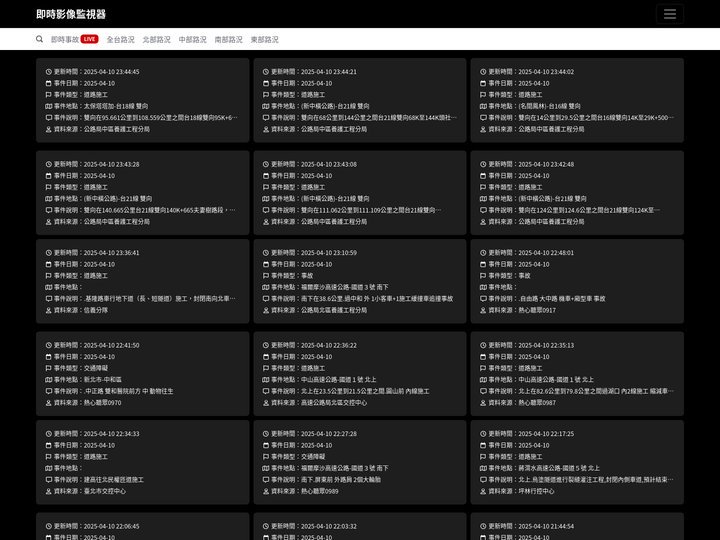Open the card updated 2025-04-10 23:10:59
The image size is (720, 540).
pos(360,281)
